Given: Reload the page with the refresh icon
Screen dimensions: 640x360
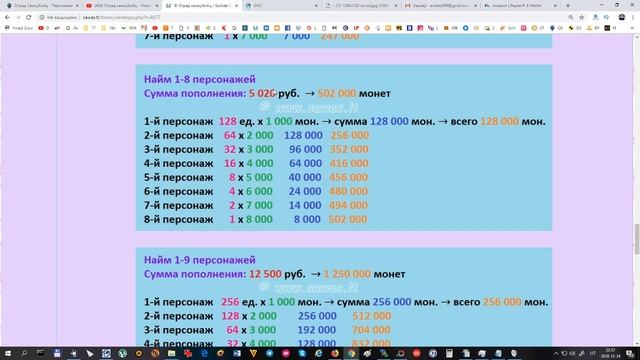Looking at the screenshot, I should (x=29, y=18).
